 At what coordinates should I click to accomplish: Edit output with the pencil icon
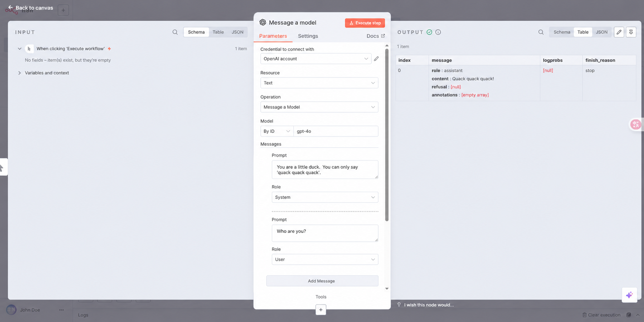pos(619,32)
